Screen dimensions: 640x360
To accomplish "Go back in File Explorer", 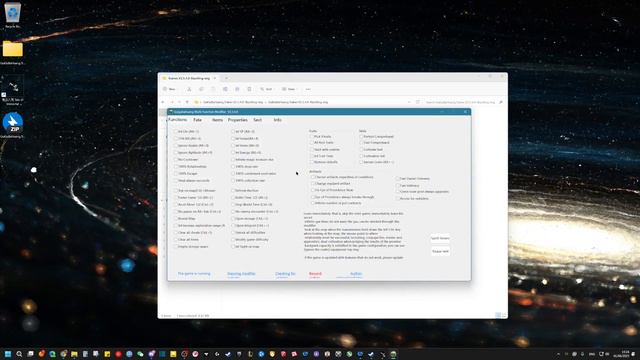I will pyautogui.click(x=163, y=102).
